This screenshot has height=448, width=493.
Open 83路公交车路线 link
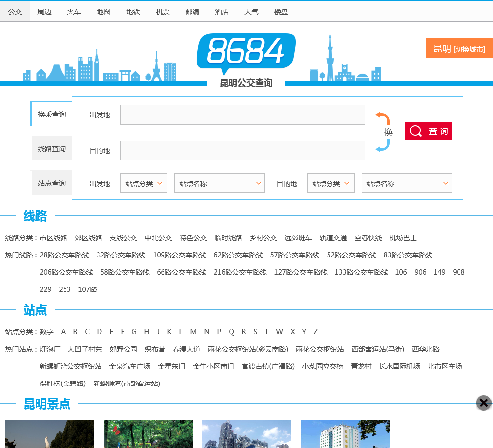tap(408, 255)
